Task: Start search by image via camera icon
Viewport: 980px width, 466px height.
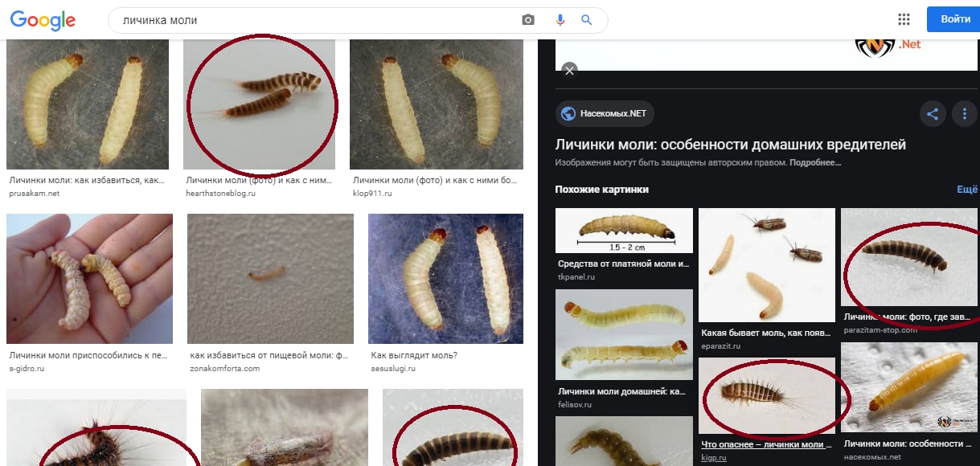Action: [528, 20]
